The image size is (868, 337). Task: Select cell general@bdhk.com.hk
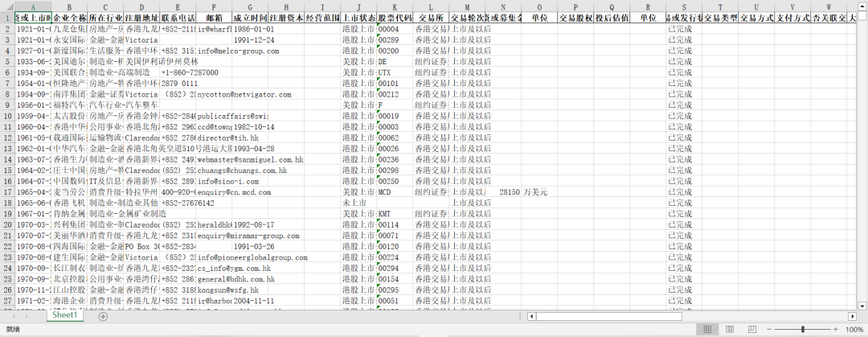214,279
